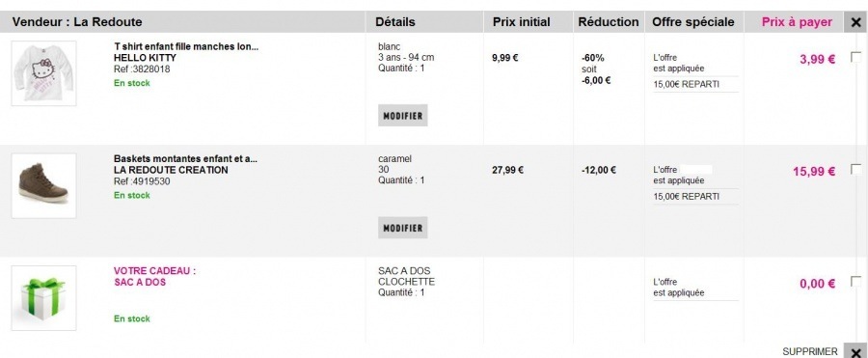Click the Prix à payer column header
This screenshot has width=868, height=358.
pos(797,22)
